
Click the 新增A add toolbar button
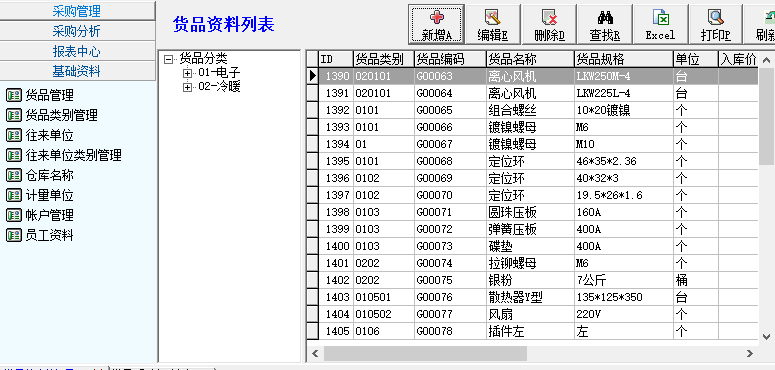(x=436, y=24)
